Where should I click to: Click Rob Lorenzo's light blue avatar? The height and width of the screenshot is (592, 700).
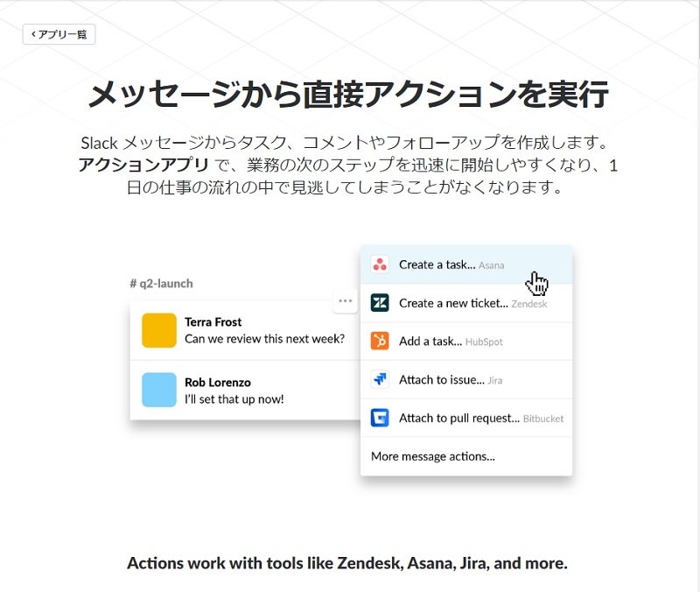click(159, 390)
